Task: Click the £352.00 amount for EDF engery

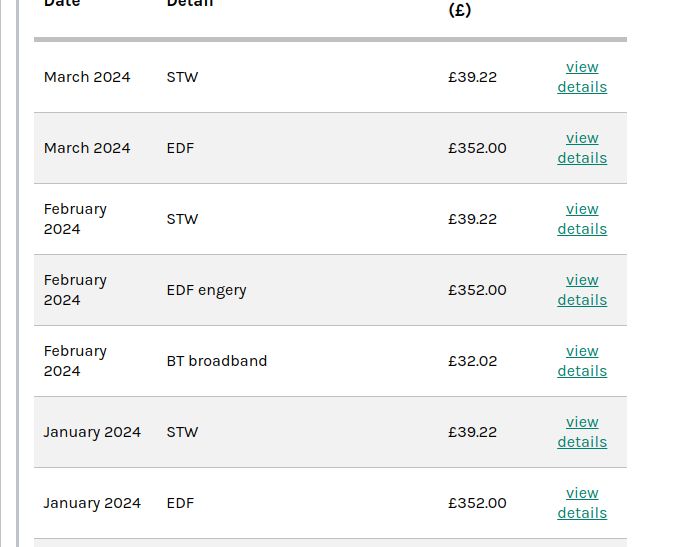Action: pos(477,290)
